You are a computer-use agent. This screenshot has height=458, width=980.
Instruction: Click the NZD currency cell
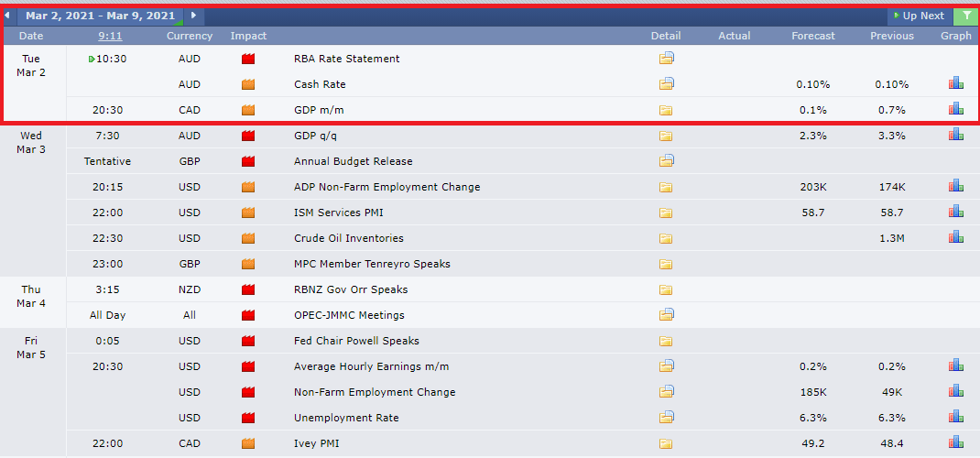(x=190, y=289)
